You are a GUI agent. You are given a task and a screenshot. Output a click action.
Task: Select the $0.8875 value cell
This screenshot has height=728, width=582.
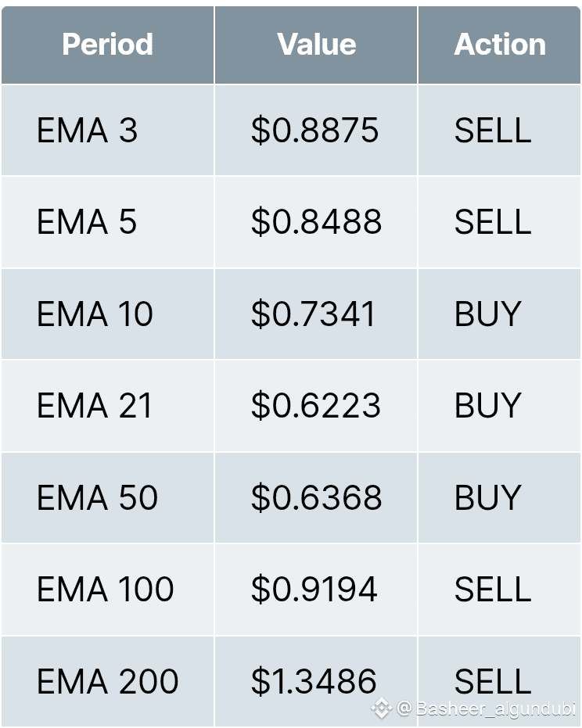315,131
